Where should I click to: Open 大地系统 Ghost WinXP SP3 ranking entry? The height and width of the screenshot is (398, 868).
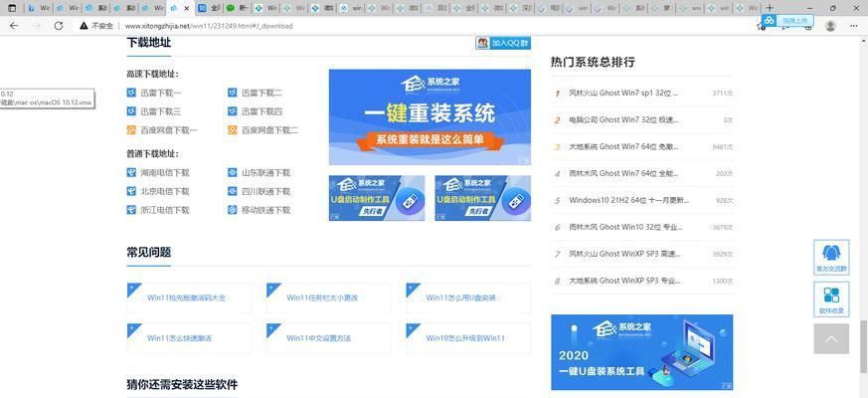624,281
